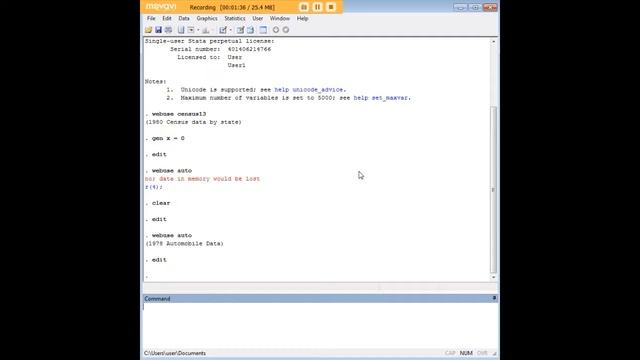The width and height of the screenshot is (640, 360).
Task: Open the Viewer toolbar icon
Action: point(191,30)
